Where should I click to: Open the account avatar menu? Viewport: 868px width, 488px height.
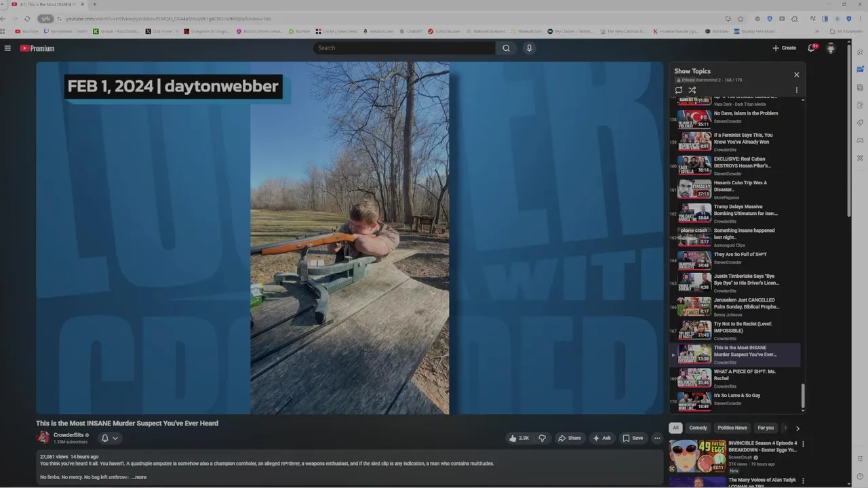tap(831, 48)
